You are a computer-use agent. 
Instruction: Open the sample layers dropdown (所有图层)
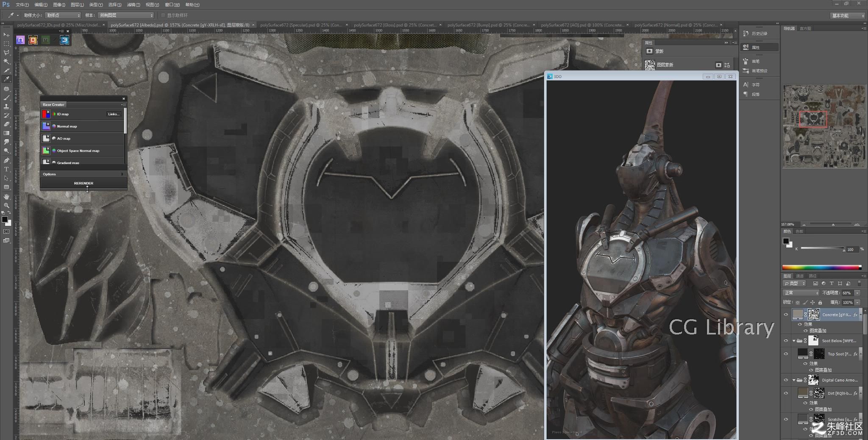(126, 15)
